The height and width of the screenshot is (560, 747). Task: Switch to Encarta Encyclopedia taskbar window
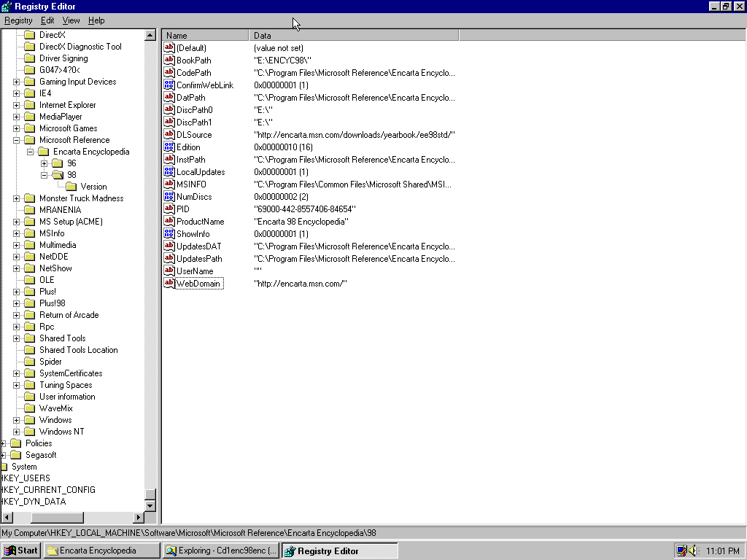[102, 551]
